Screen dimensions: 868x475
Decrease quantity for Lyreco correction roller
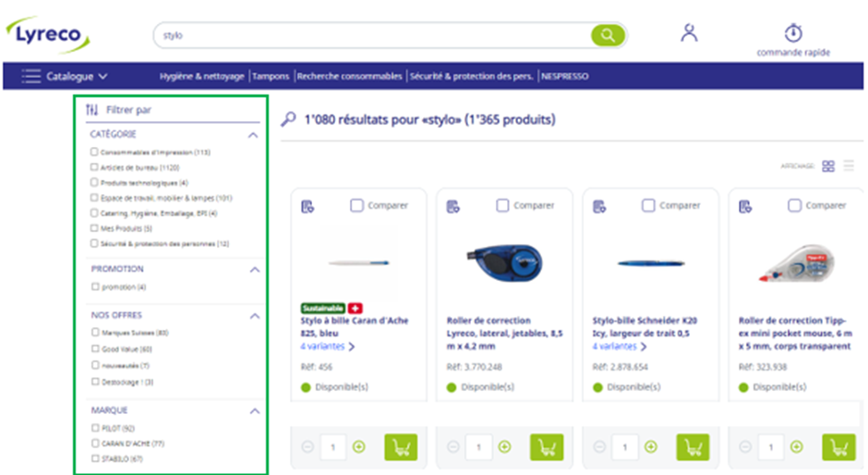[x=453, y=446]
